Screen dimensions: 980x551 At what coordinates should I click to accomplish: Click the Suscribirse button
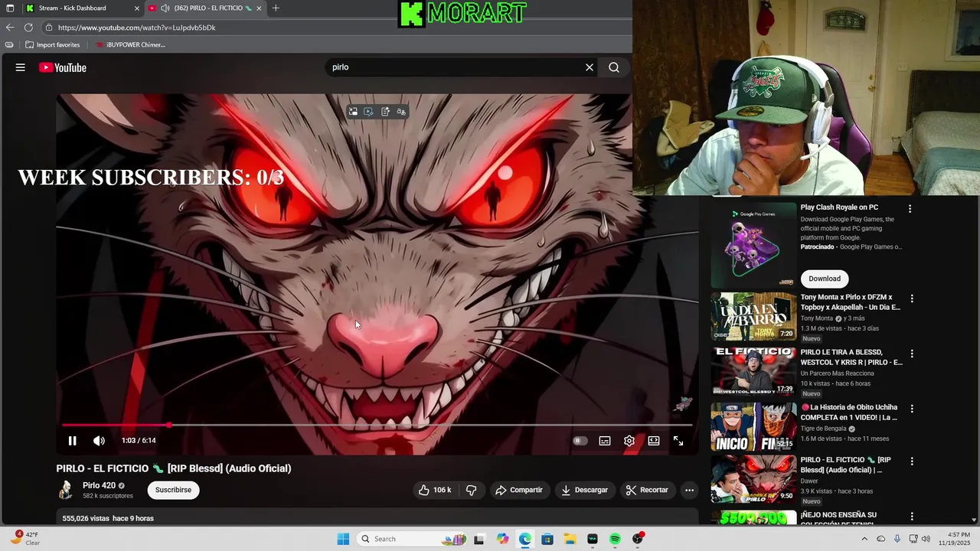[x=173, y=490]
